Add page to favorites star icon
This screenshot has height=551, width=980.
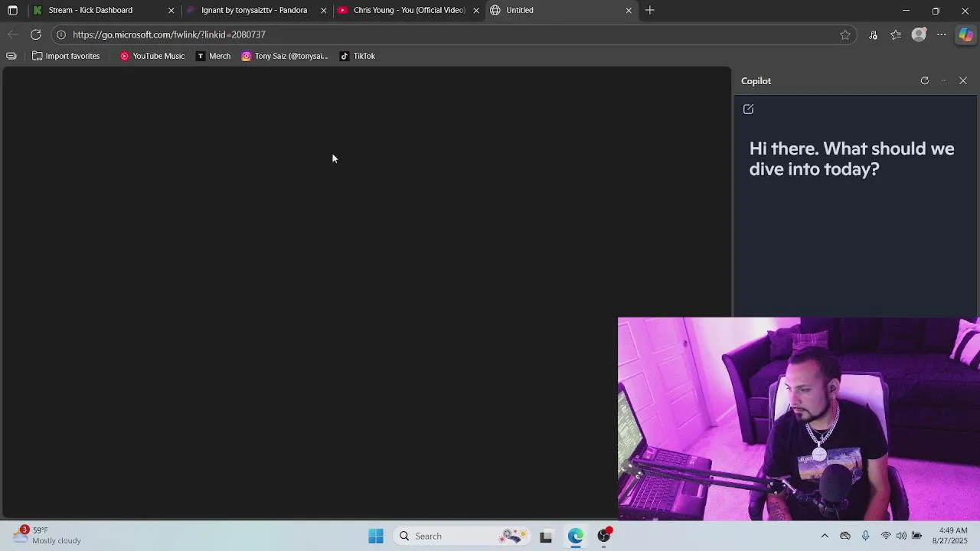pos(845,34)
